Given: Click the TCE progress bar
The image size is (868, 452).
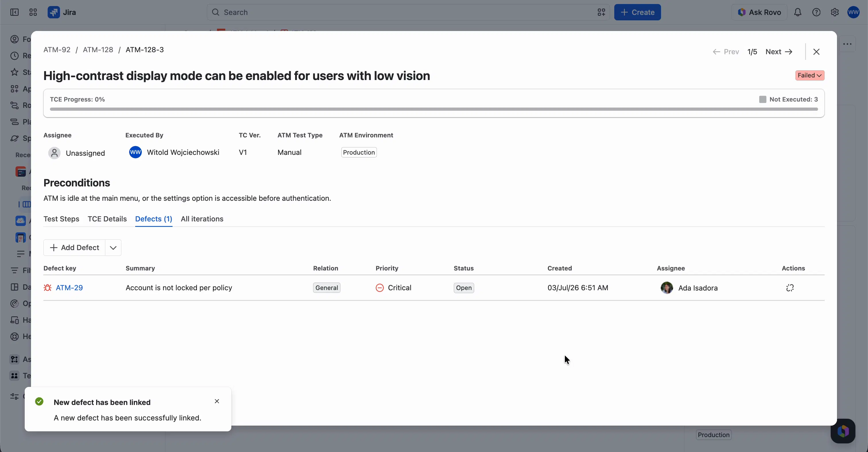Looking at the screenshot, I should pos(434,109).
